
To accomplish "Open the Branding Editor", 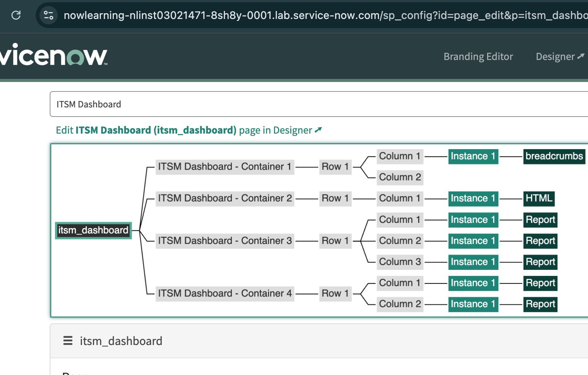I will pyautogui.click(x=478, y=56).
